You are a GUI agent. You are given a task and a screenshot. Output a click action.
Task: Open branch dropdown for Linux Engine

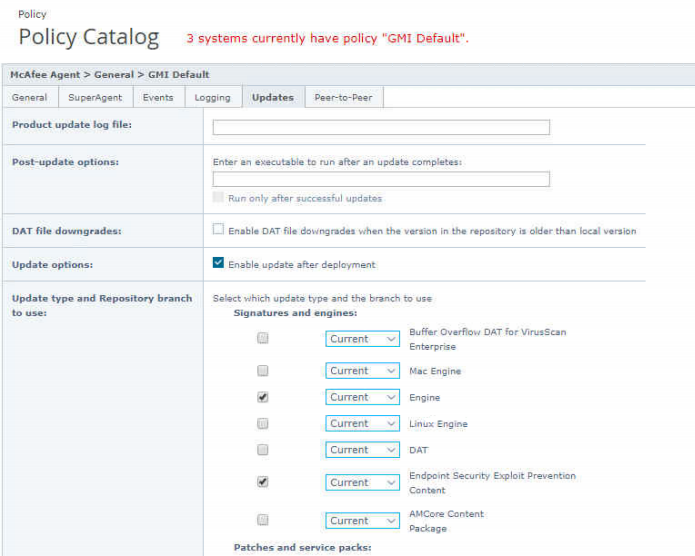coord(363,423)
